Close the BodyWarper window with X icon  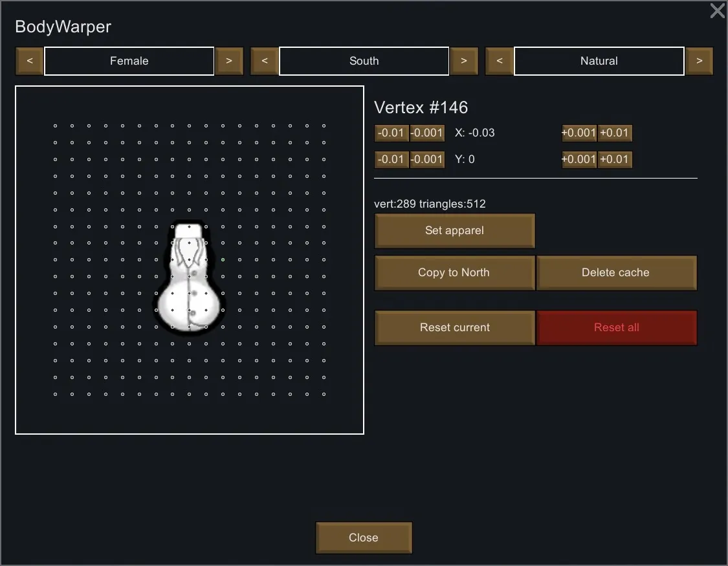pyautogui.click(x=717, y=11)
